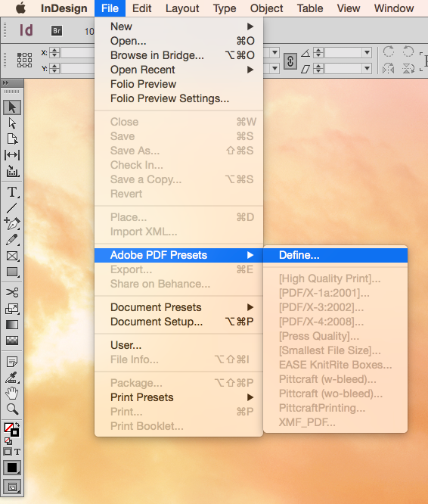Choose Document Setup...

(x=179, y=322)
